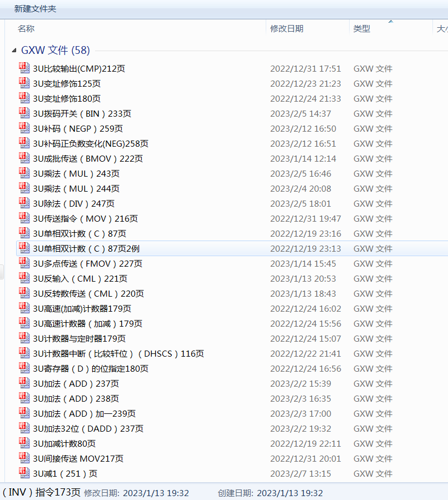Select file 3U间接传送 MOV217页
The height and width of the screenshot is (500, 448).
click(78, 458)
